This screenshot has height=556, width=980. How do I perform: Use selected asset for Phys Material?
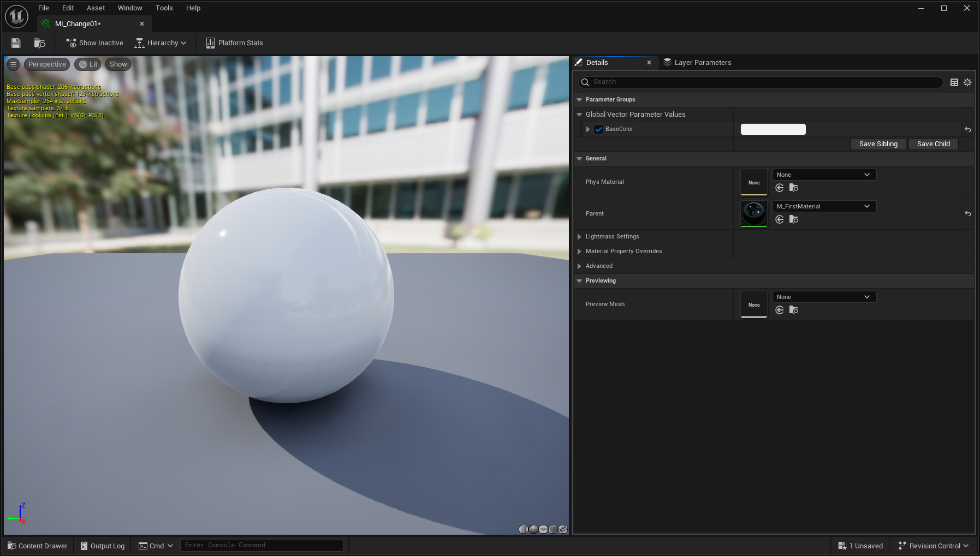[x=780, y=188]
